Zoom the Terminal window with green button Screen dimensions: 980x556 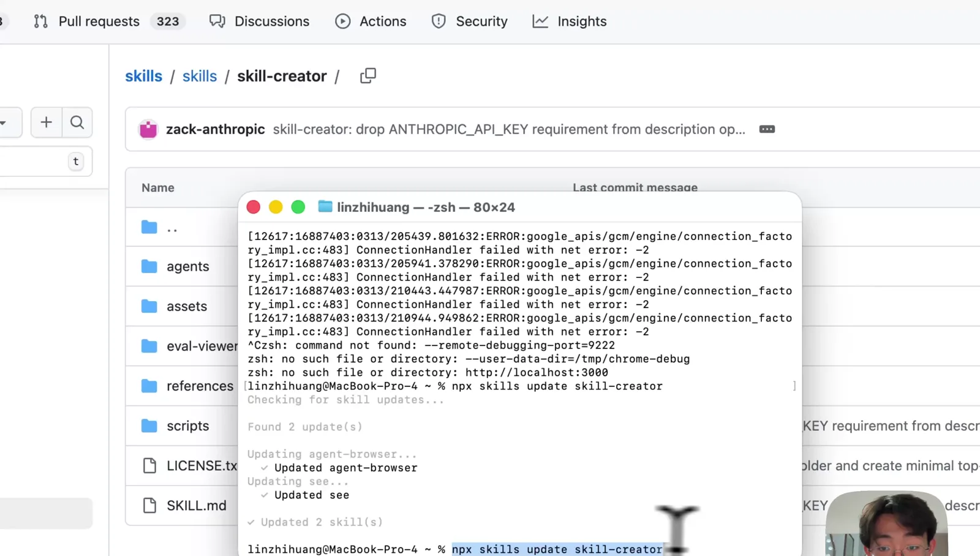click(298, 207)
